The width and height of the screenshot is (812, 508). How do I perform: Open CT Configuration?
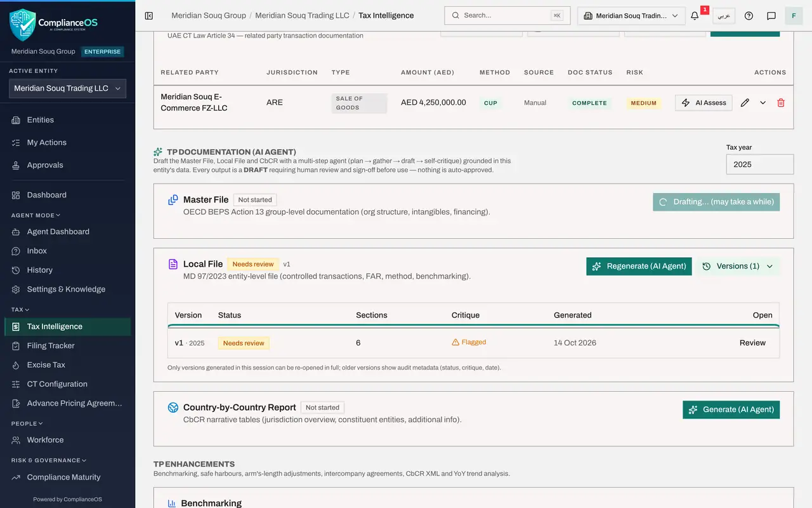pyautogui.click(x=67, y=384)
